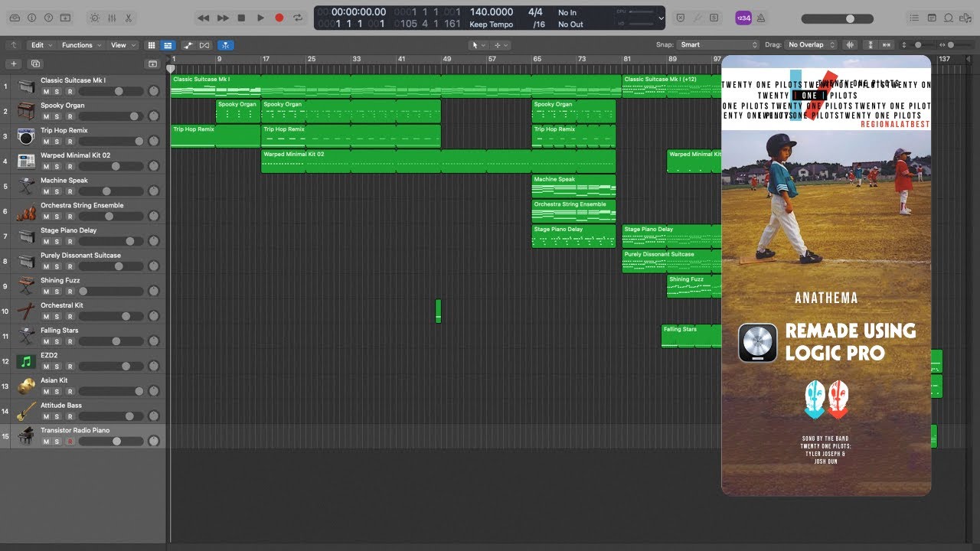Screen dimensions: 980x551
Task: Click the red Record button
Action: pyautogui.click(x=279, y=18)
